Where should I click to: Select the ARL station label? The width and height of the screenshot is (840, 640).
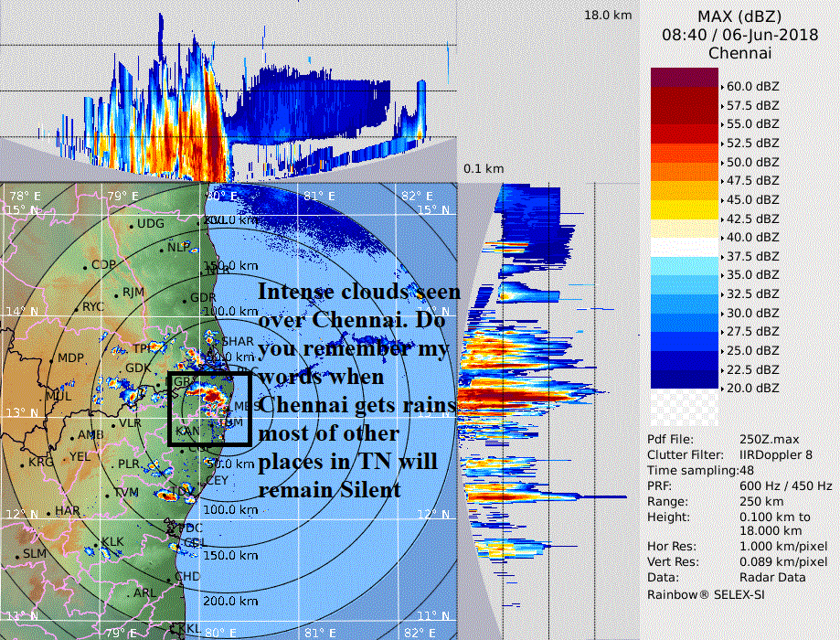pyautogui.click(x=144, y=592)
